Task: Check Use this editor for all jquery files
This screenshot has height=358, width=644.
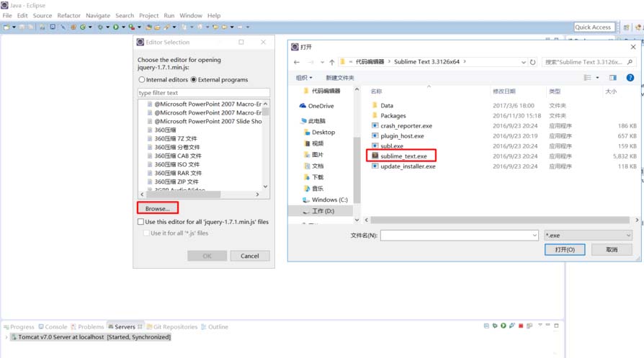Action: point(141,222)
